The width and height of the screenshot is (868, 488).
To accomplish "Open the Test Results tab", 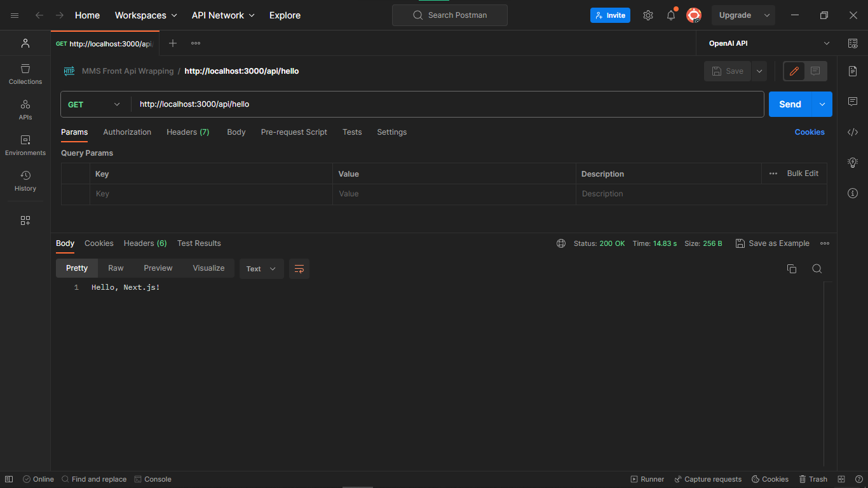I will [199, 243].
